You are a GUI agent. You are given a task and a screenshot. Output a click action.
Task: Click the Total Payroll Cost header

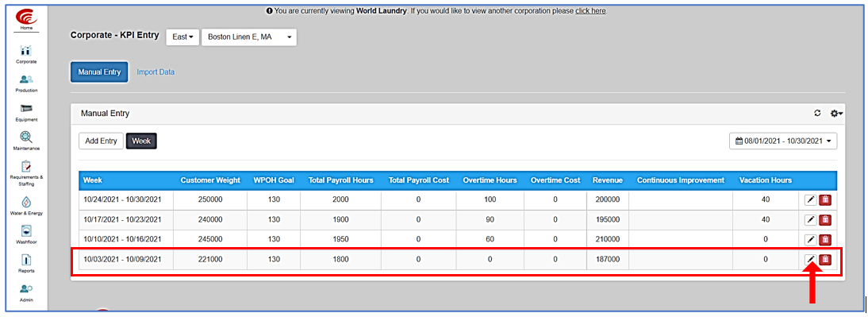[x=419, y=180]
